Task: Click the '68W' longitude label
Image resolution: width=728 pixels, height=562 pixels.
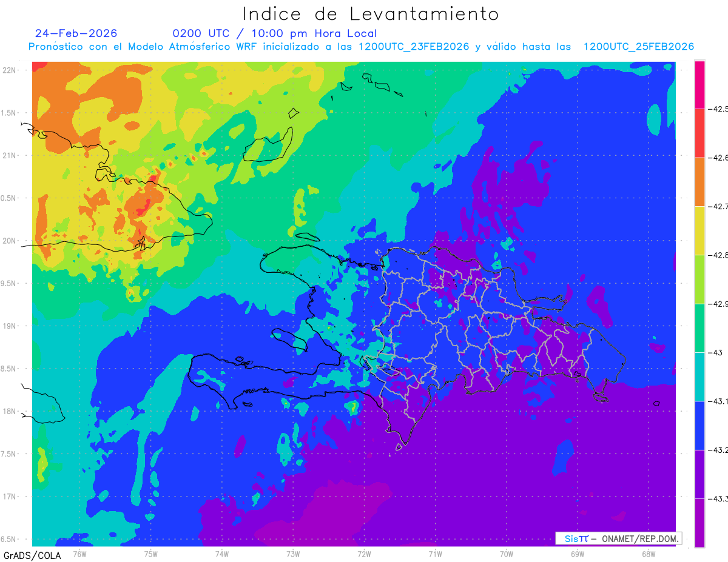Action: tap(649, 554)
